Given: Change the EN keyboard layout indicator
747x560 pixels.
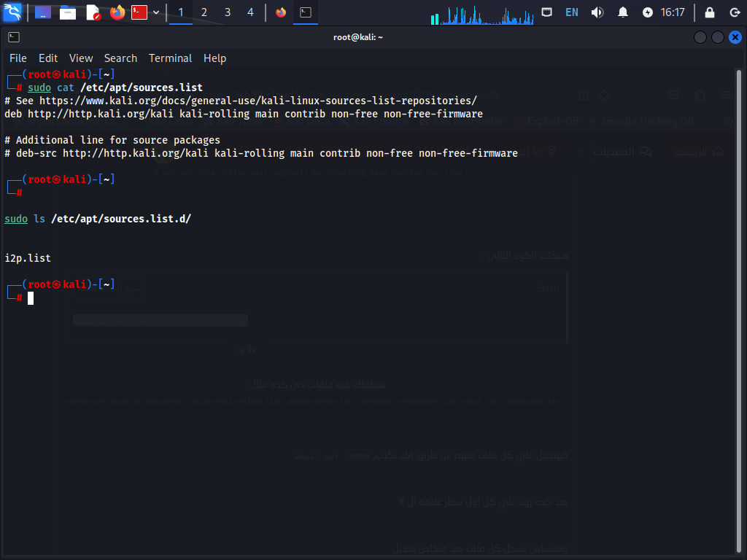Looking at the screenshot, I should click(x=572, y=12).
